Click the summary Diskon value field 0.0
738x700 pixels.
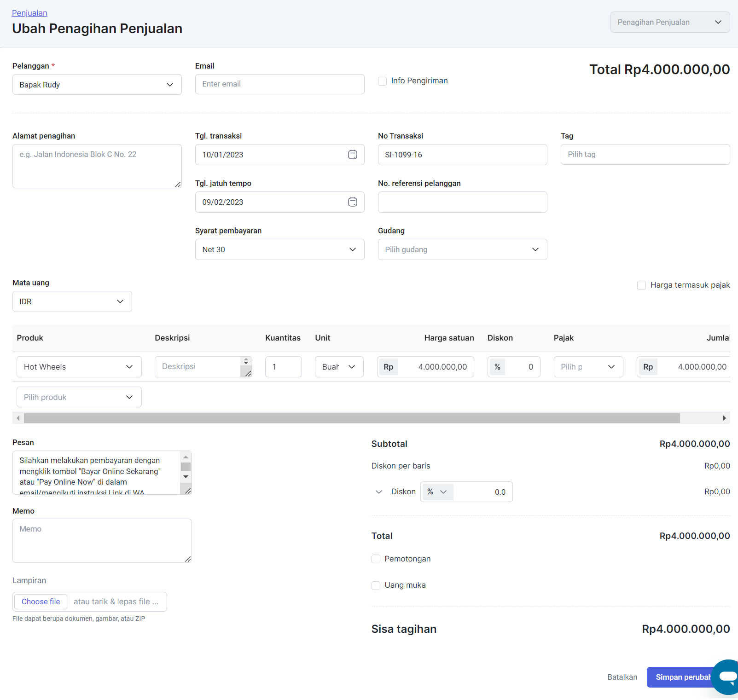tap(482, 492)
